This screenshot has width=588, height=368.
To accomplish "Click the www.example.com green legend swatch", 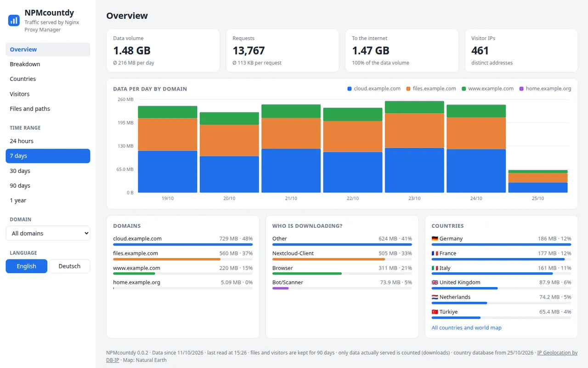I will [464, 89].
